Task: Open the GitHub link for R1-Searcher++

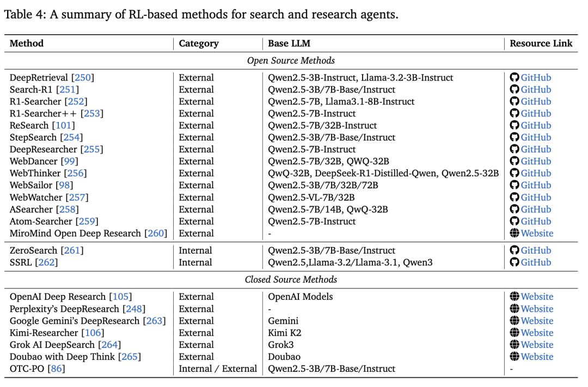Action: (x=536, y=114)
